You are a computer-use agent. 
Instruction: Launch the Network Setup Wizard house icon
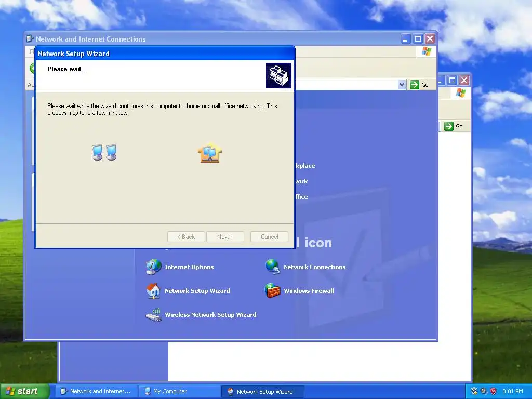[x=153, y=291]
